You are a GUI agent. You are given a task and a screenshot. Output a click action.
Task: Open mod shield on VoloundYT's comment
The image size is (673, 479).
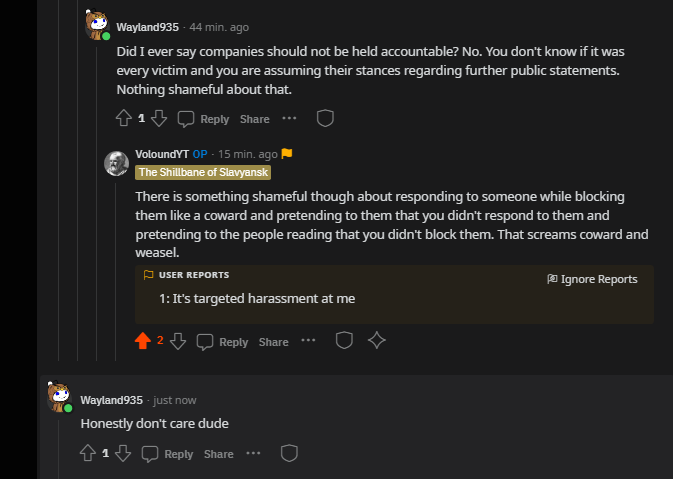pyautogui.click(x=343, y=341)
